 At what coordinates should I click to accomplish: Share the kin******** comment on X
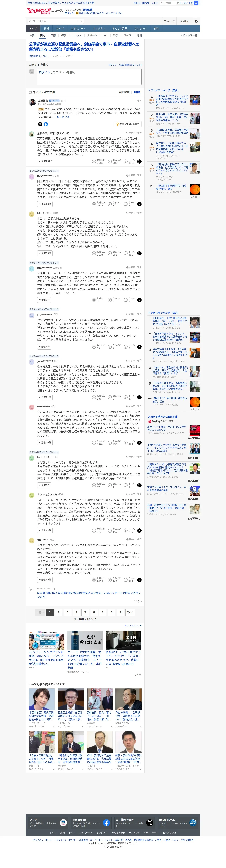(139, 253)
